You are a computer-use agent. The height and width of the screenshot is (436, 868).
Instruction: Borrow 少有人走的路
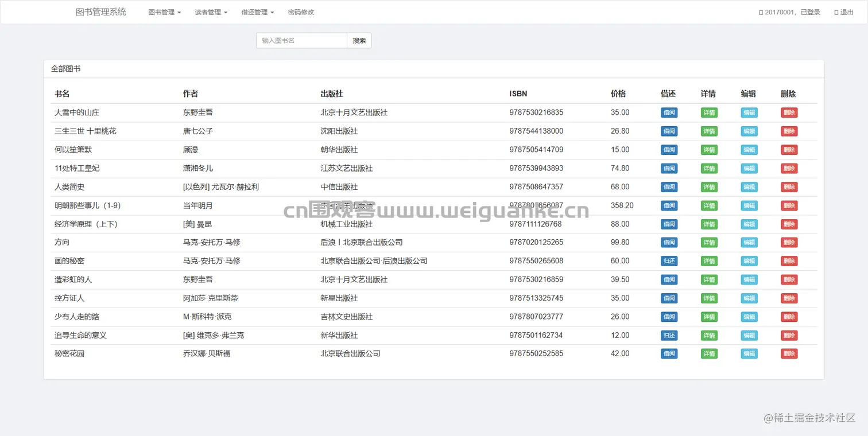(669, 317)
